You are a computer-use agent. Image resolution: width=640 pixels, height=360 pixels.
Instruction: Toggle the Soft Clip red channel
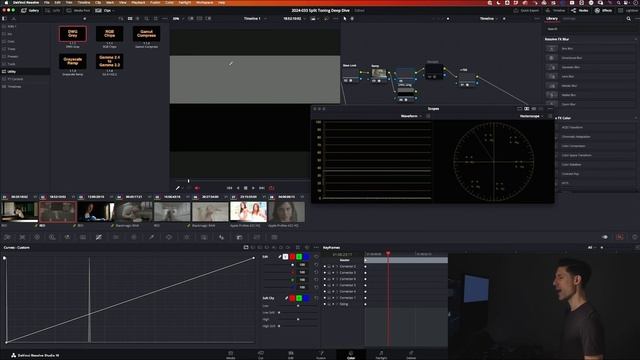click(x=292, y=298)
